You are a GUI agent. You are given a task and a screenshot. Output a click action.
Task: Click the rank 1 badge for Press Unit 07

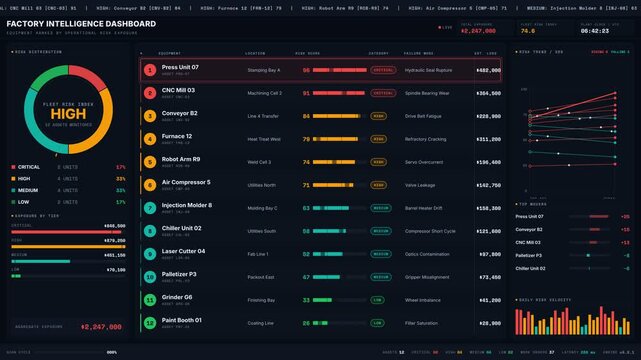[150, 70]
